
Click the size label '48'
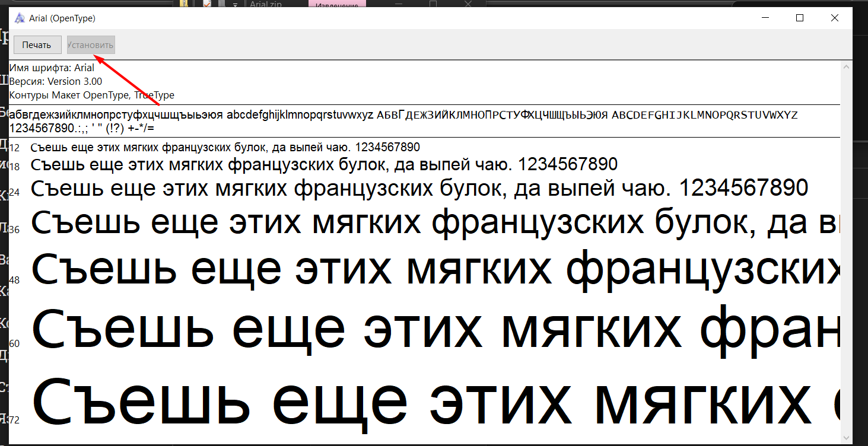point(15,279)
